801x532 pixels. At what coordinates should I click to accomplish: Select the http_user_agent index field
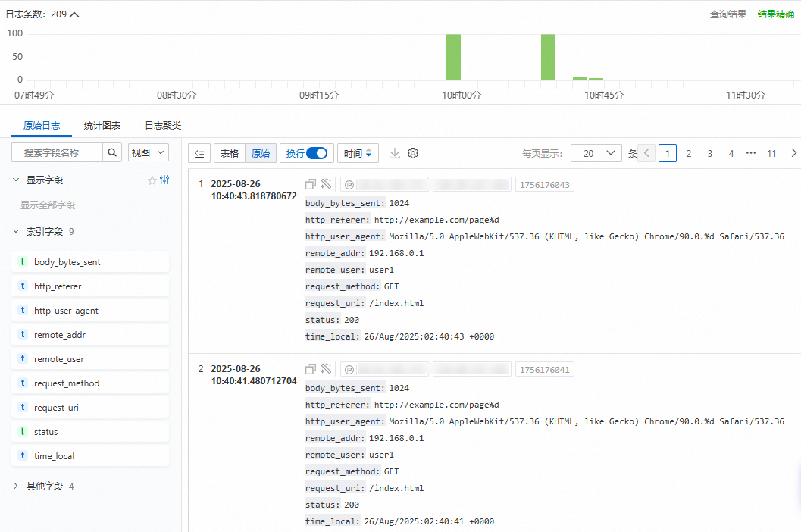click(90, 311)
